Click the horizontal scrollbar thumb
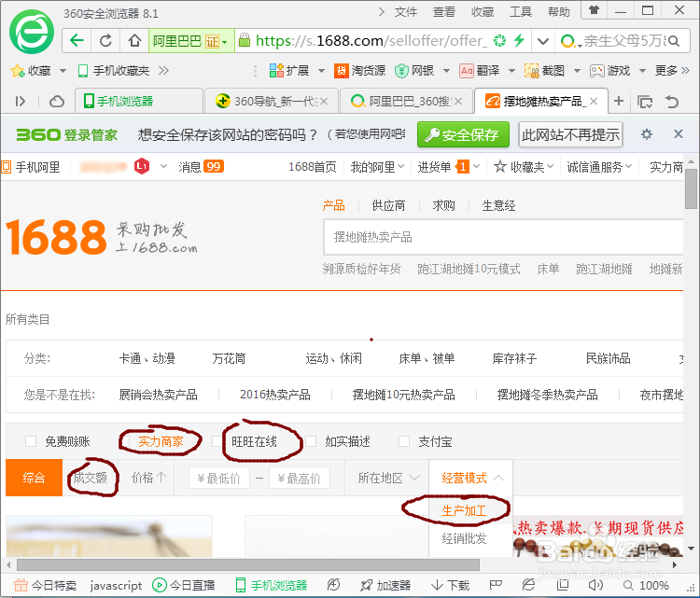Screen dimensions: 700x598 click(x=248, y=565)
